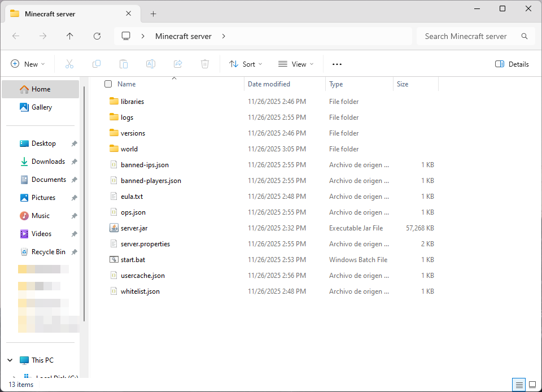Click the Share icon in the toolbar
542x392 pixels.
click(177, 64)
